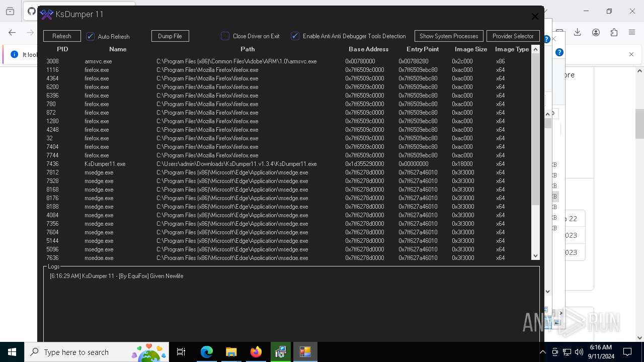
Task: Click the network icon in system tray
Action: pos(567,352)
